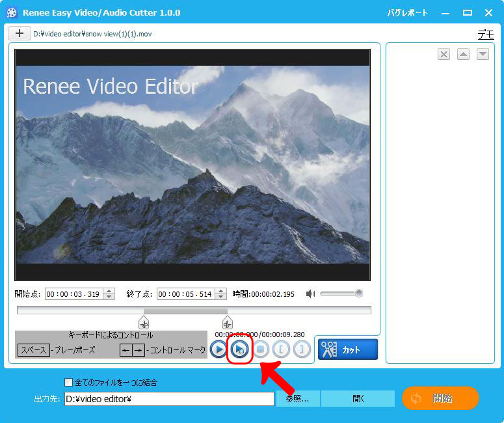Screen dimensions: 504x423
Task: Click the file path snow view(1)(1).mov
Action: (92, 34)
